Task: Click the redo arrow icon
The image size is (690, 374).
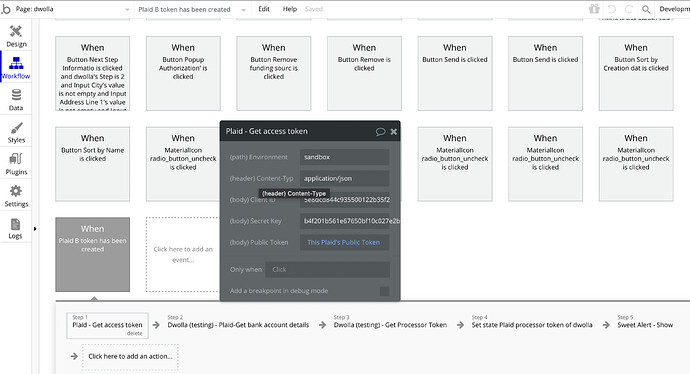Action: tap(629, 9)
